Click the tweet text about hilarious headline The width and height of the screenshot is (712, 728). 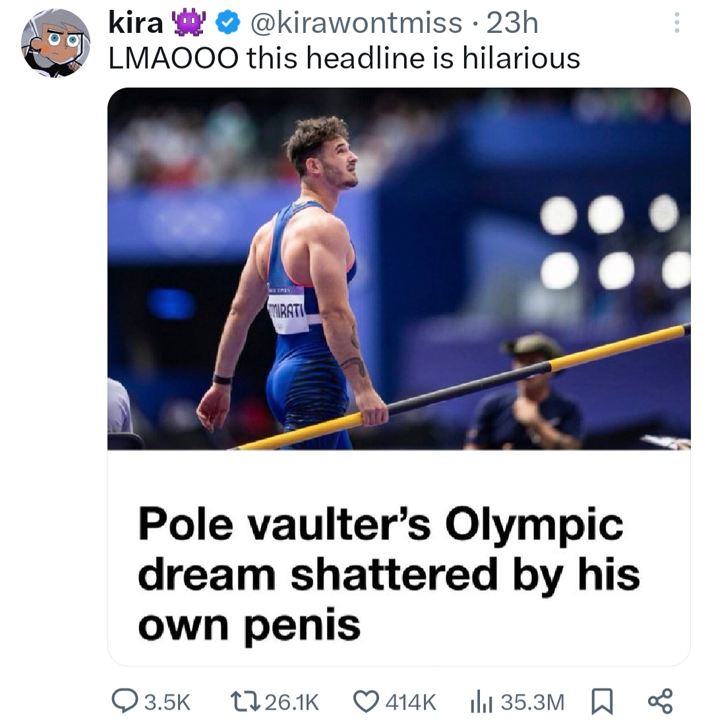pos(344,59)
